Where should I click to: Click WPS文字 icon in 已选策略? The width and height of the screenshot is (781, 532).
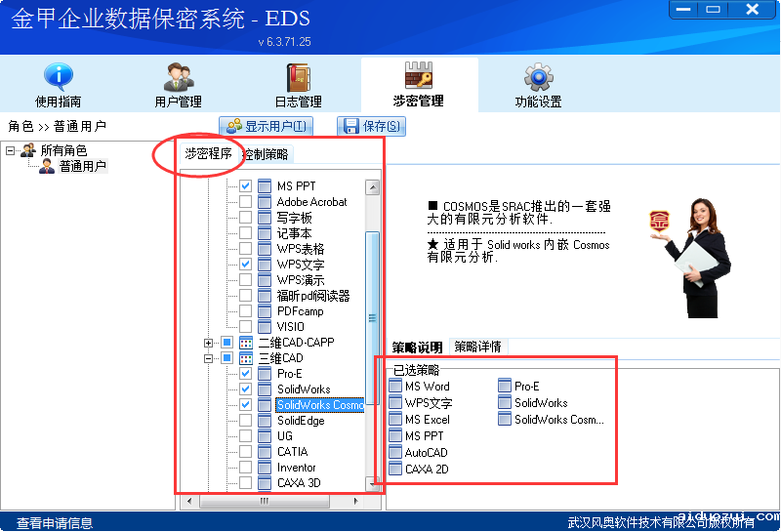point(395,402)
